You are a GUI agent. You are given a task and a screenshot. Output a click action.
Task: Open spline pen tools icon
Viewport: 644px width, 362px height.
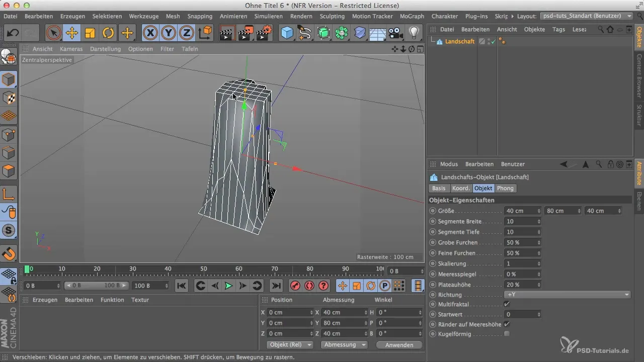(x=305, y=33)
